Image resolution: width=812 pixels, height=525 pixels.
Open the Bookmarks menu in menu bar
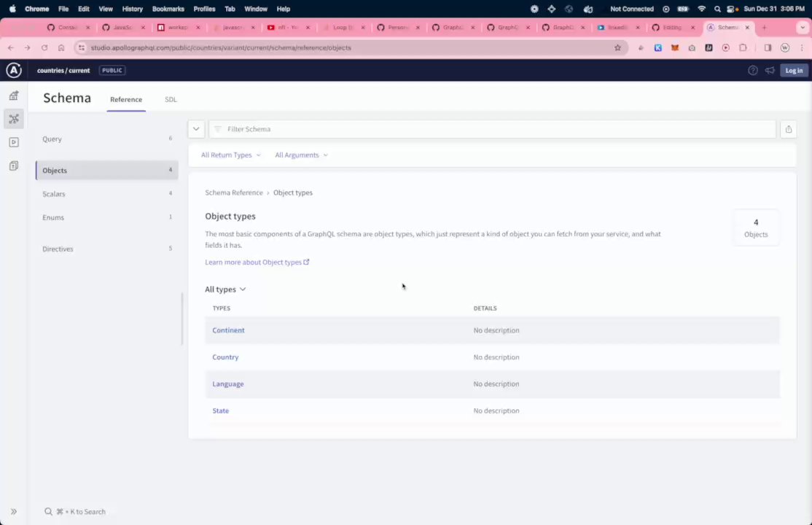[168, 9]
